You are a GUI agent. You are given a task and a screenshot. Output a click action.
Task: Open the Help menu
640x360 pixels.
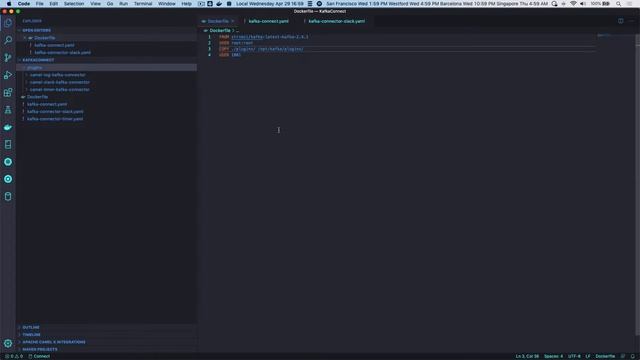click(x=187, y=4)
